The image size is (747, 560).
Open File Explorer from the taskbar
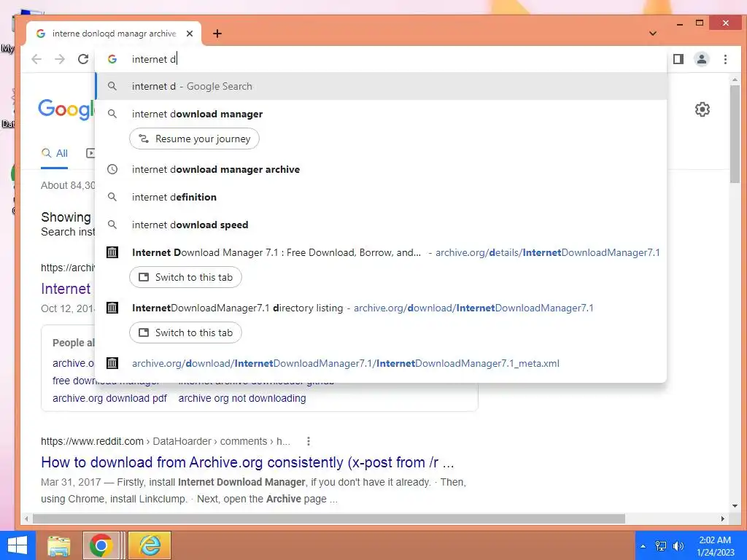point(59,545)
